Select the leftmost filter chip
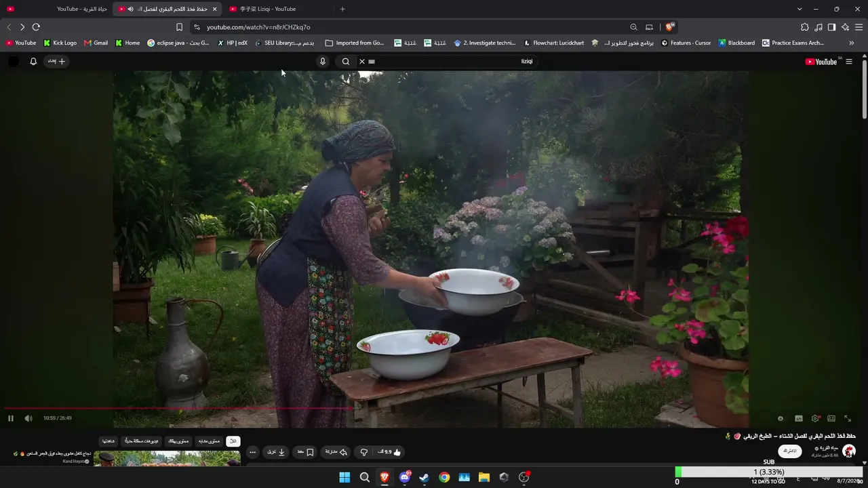This screenshot has width=868, height=488. click(x=108, y=441)
